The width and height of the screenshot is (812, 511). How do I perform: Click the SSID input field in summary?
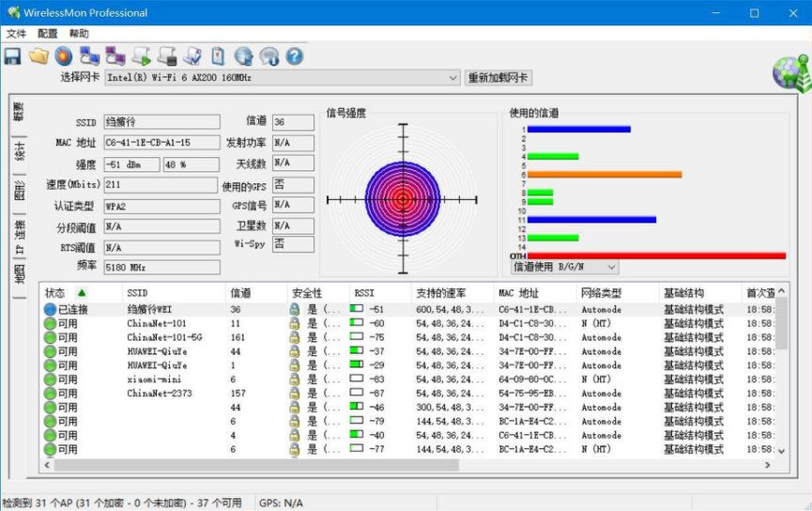pyautogui.click(x=161, y=122)
